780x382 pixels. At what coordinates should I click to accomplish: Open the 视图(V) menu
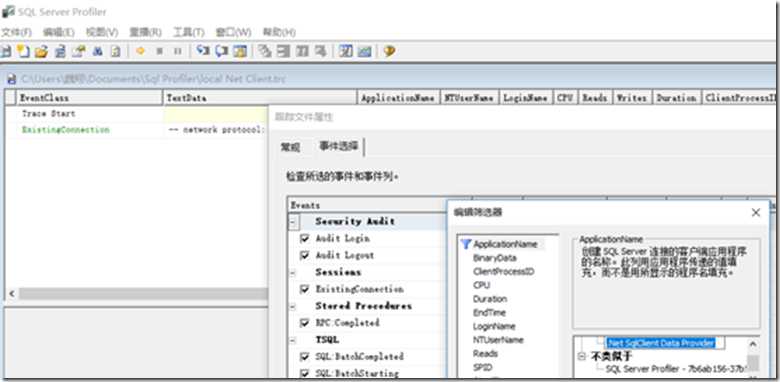pyautogui.click(x=102, y=32)
